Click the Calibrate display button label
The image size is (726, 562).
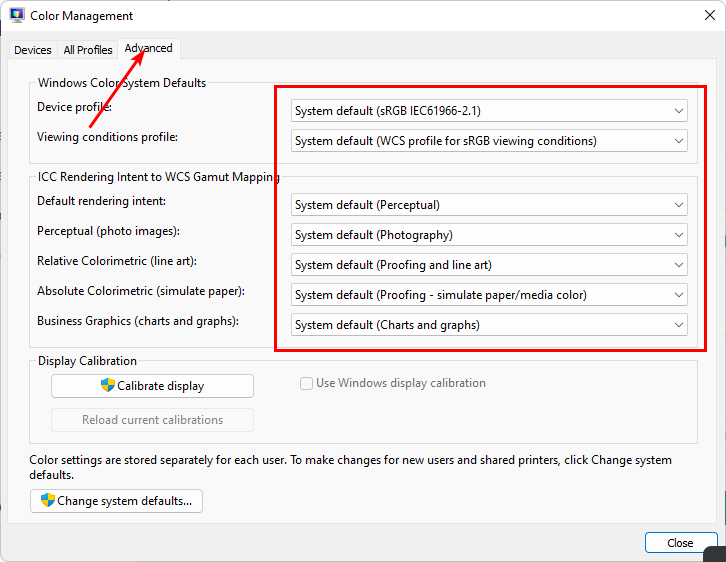click(x=161, y=386)
